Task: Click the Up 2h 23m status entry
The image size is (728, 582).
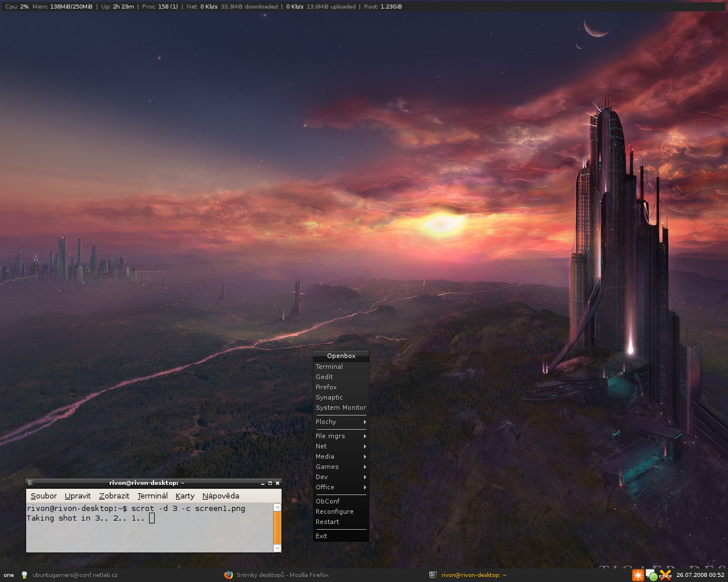Action: 118,7
